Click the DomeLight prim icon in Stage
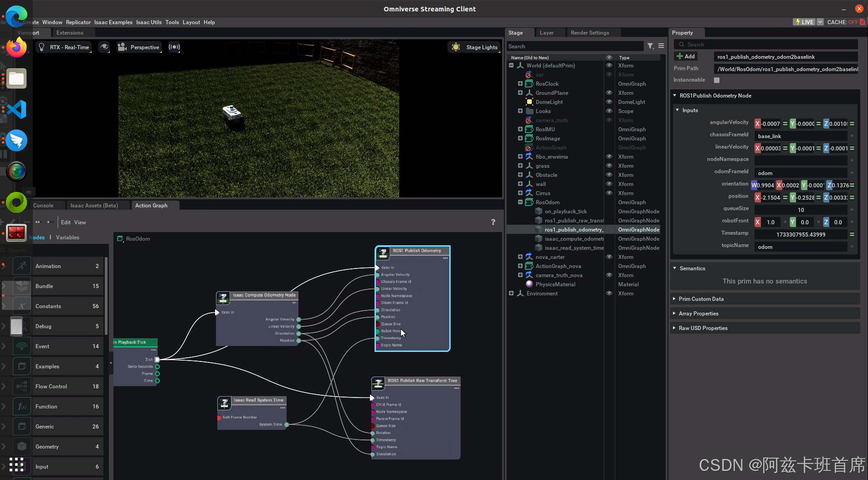This screenshot has height=480, width=868. 529,102
